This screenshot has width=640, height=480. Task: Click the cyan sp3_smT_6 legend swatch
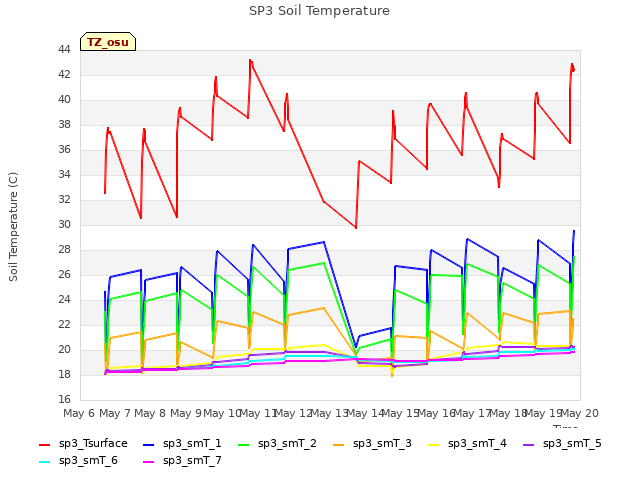(x=44, y=462)
